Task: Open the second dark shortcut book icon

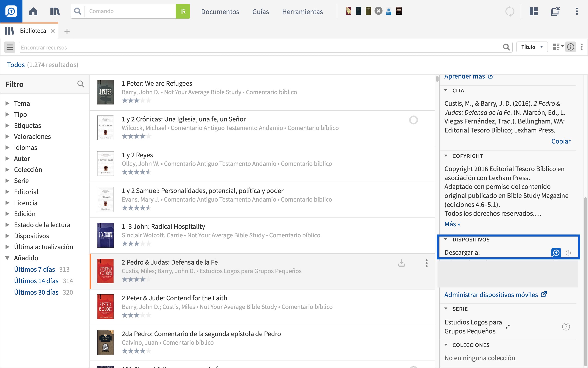Action: 358,11
